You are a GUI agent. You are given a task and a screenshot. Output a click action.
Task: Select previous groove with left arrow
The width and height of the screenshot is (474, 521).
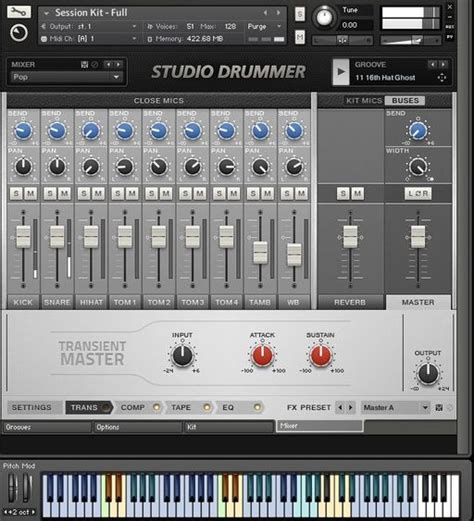(x=432, y=64)
